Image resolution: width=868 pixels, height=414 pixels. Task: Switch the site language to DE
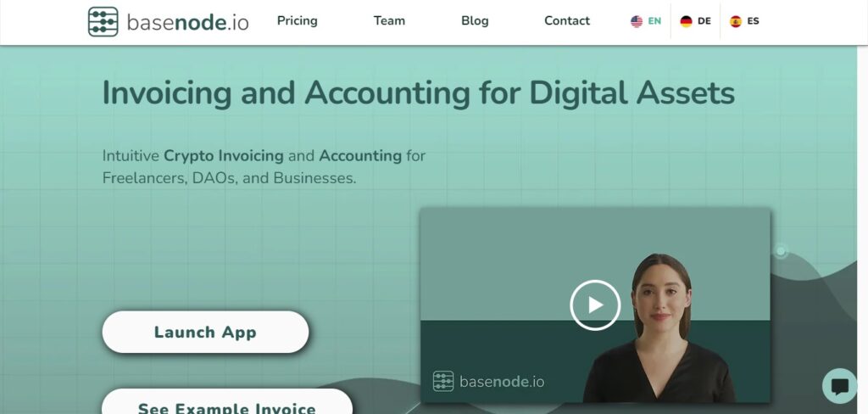(x=704, y=21)
